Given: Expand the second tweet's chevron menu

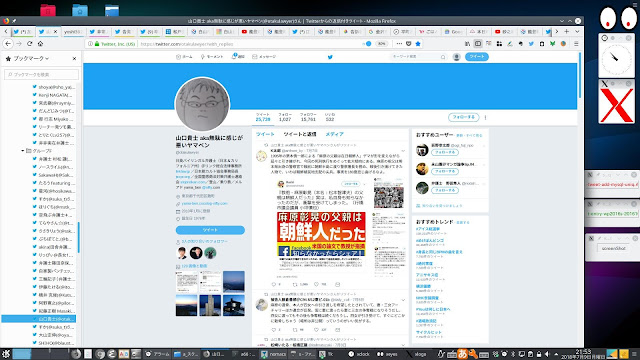Looking at the screenshot, I should pos(403,300).
